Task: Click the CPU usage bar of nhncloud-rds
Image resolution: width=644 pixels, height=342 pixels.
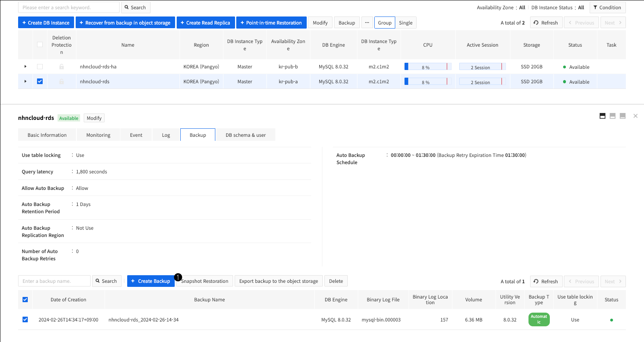Action: [x=428, y=82]
